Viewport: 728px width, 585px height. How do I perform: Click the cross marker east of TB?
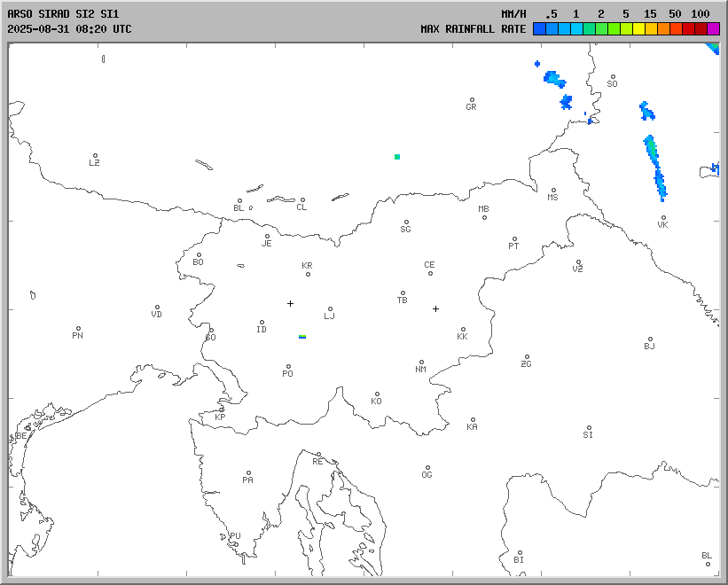click(435, 308)
